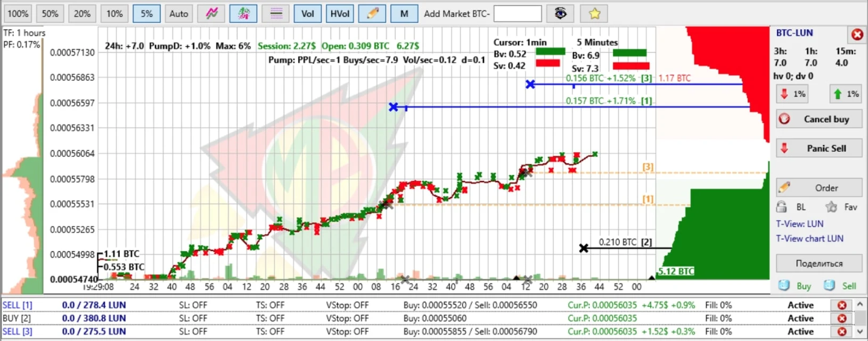Toggle the M button in toolbar
This screenshot has height=341, width=868.
404,14
